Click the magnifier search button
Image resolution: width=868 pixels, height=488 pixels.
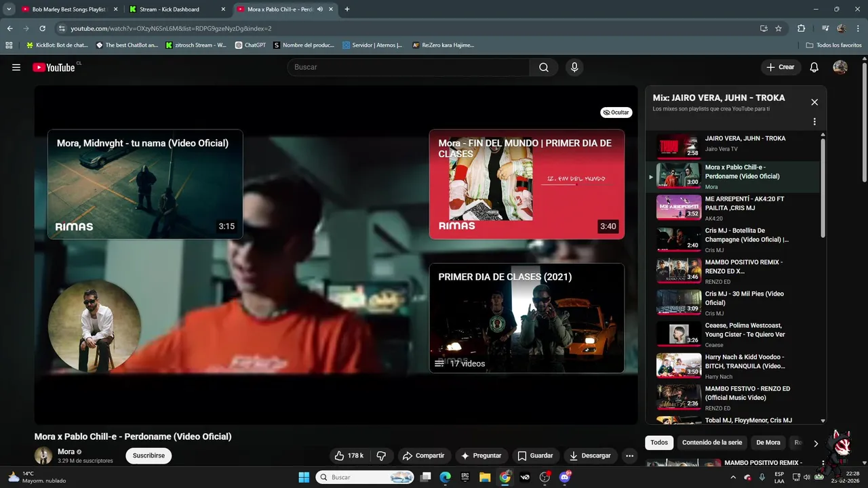click(x=544, y=67)
